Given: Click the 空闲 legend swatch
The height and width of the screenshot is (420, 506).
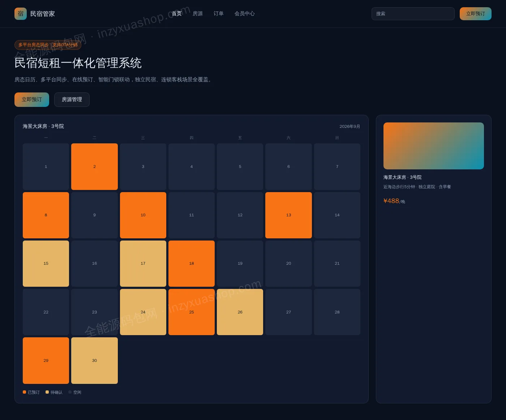Looking at the screenshot, I should 70,392.
